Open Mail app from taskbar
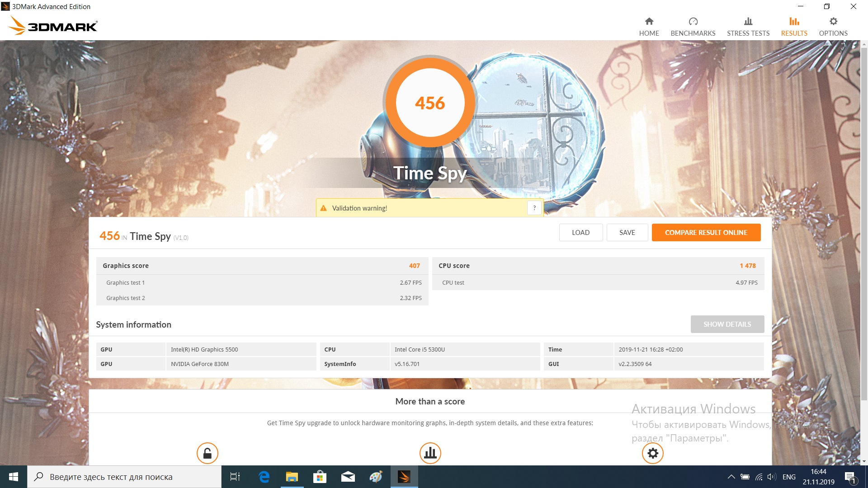Screen dimensions: 868x488 coord(348,477)
